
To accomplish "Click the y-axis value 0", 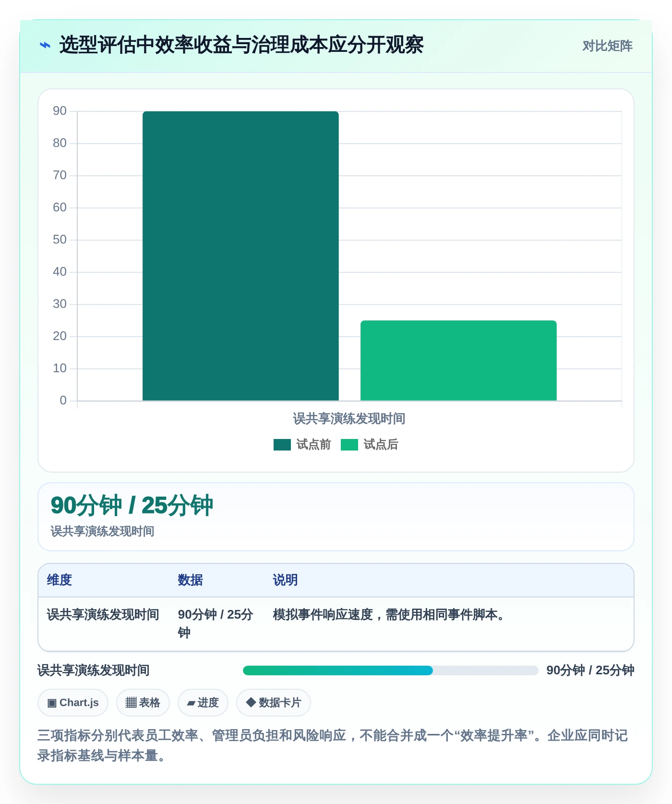I will click(x=63, y=401).
